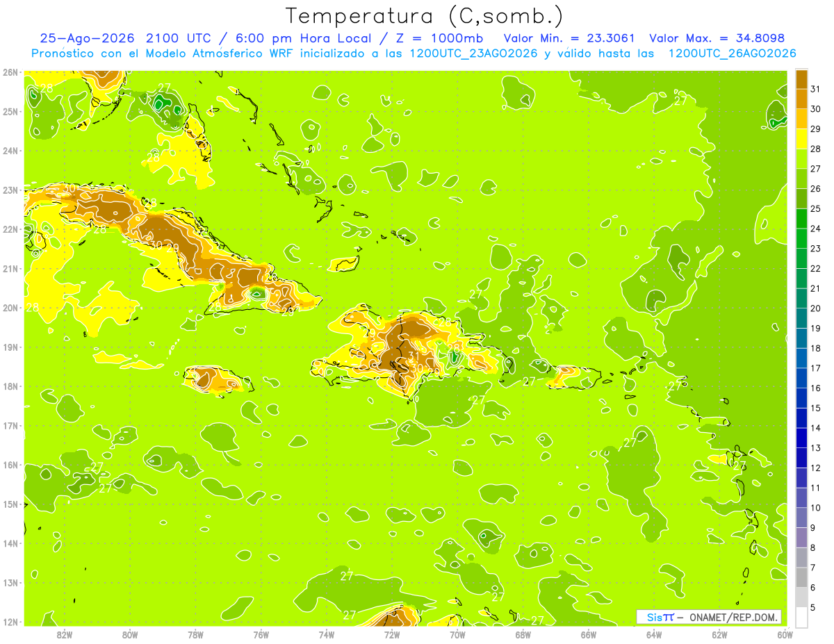Click the 19N latitude label

(x=10, y=347)
